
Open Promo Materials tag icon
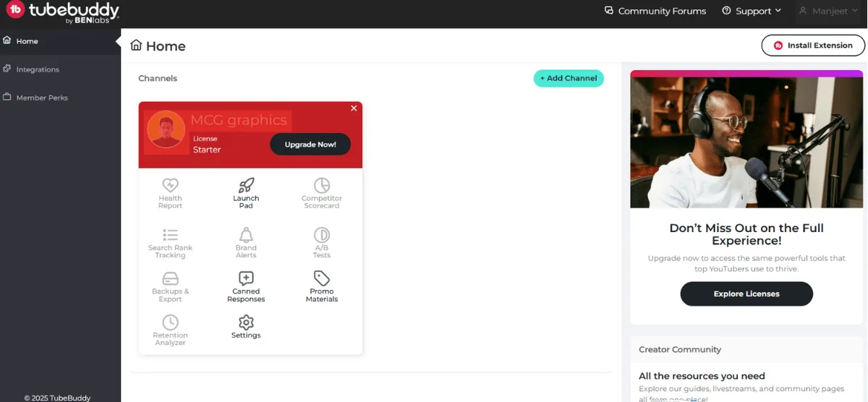click(x=322, y=278)
